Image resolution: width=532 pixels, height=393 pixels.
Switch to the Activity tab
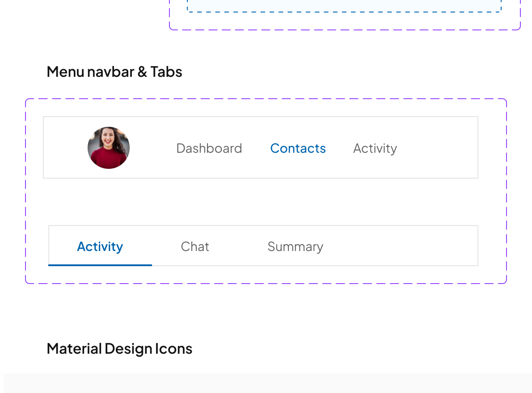100,247
